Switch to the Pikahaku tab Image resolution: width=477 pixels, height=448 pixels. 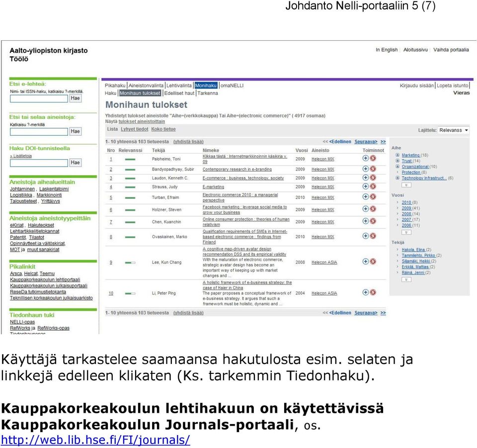(115, 86)
